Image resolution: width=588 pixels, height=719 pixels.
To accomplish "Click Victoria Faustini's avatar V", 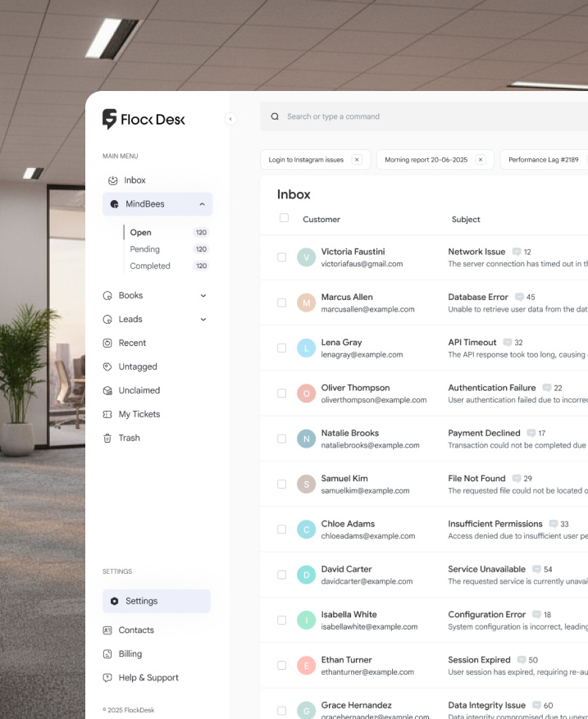I will pos(307,257).
